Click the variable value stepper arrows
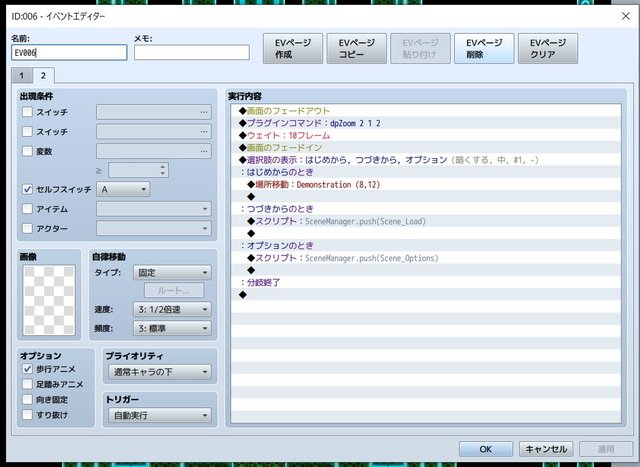This screenshot has width=640, height=467. (x=163, y=170)
